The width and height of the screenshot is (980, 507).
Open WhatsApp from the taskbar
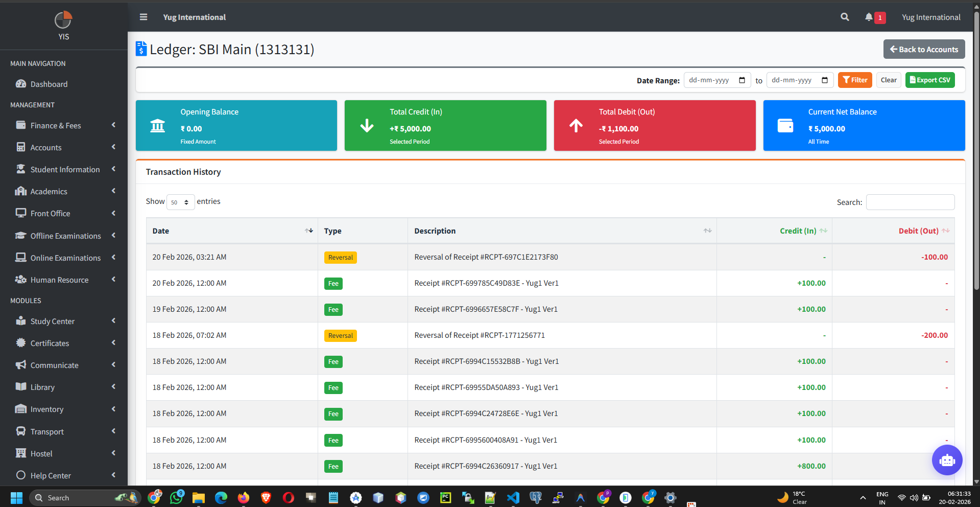click(x=176, y=497)
